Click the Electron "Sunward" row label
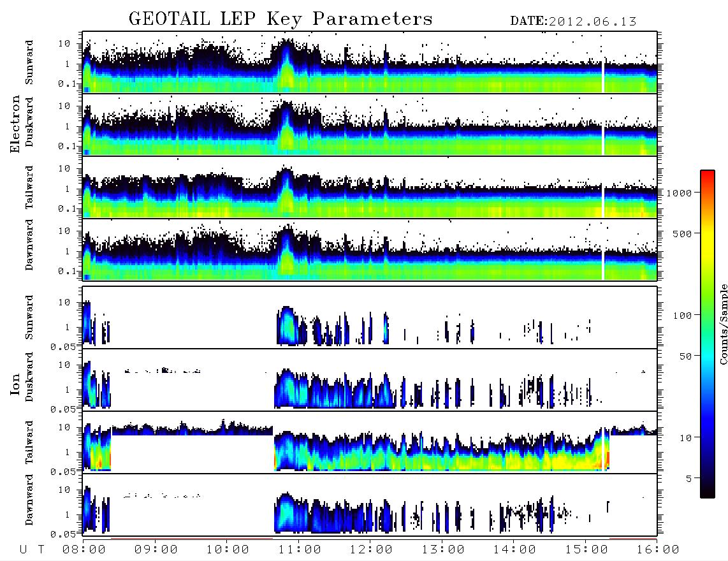 pyautogui.click(x=29, y=62)
